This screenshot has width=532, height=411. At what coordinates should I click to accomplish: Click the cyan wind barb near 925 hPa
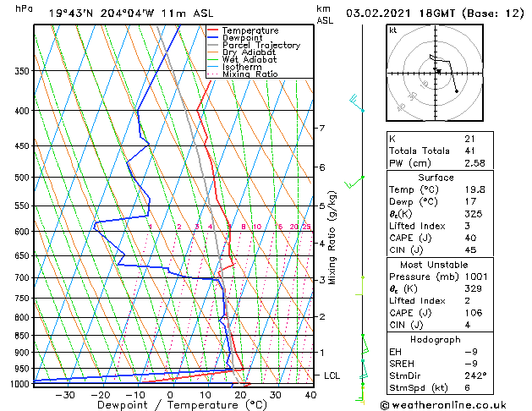pos(364,370)
